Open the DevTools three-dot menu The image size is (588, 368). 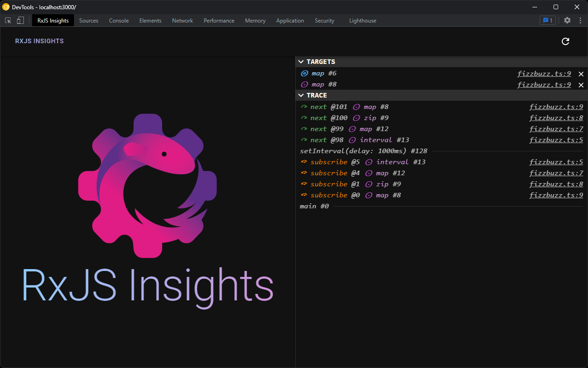click(580, 20)
